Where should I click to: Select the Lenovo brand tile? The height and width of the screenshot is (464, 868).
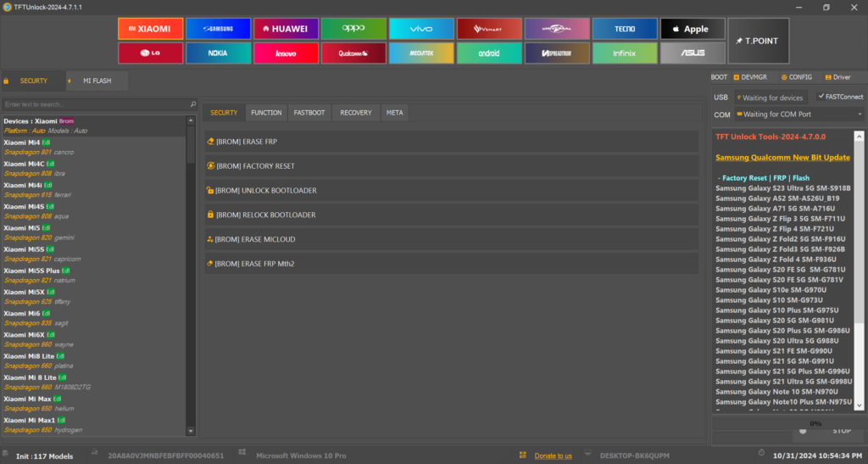pos(287,53)
